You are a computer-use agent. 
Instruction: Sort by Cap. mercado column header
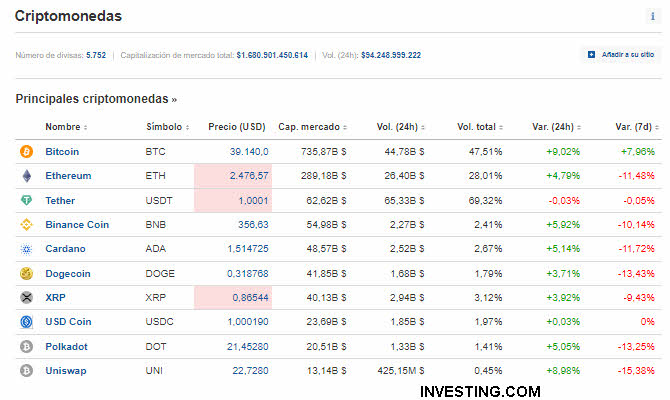point(313,127)
